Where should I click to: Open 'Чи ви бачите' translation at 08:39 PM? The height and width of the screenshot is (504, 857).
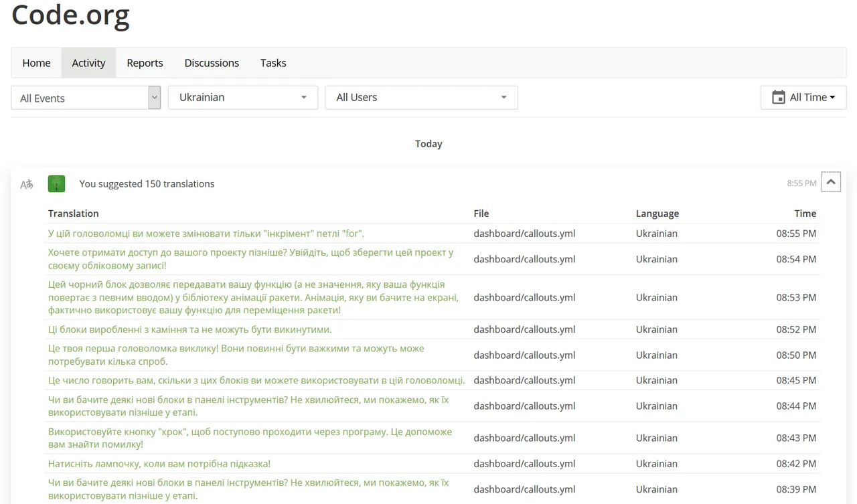click(248, 489)
